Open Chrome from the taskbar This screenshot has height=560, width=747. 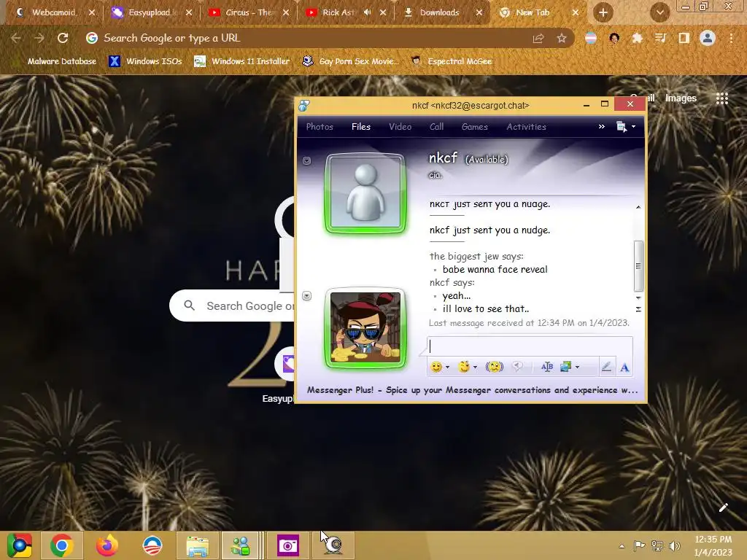click(61, 545)
